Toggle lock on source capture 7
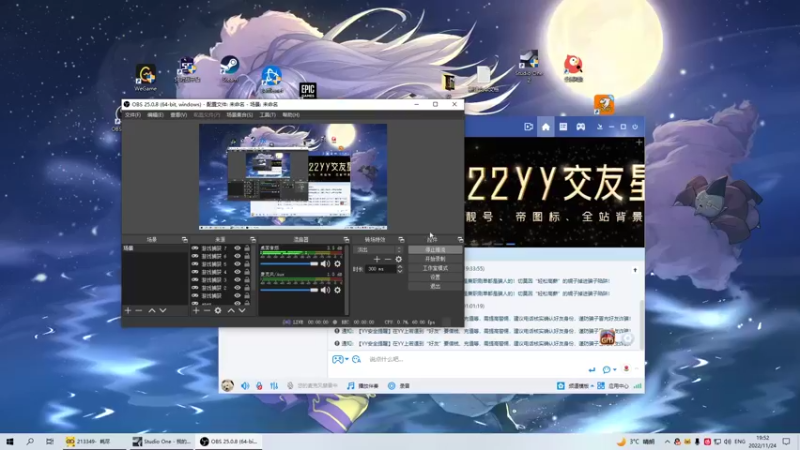800x450 pixels. (247, 248)
